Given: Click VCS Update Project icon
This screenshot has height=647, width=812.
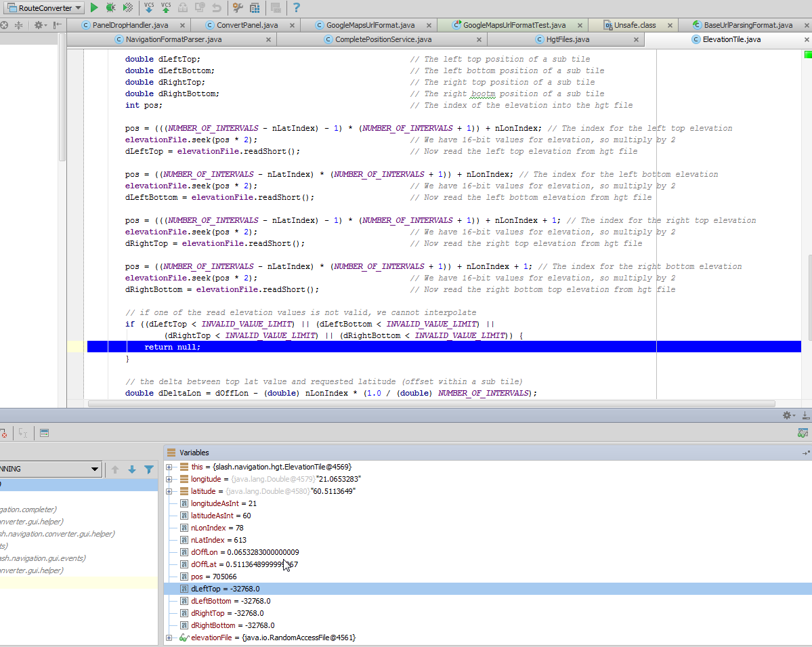Looking at the screenshot, I should tap(149, 8).
